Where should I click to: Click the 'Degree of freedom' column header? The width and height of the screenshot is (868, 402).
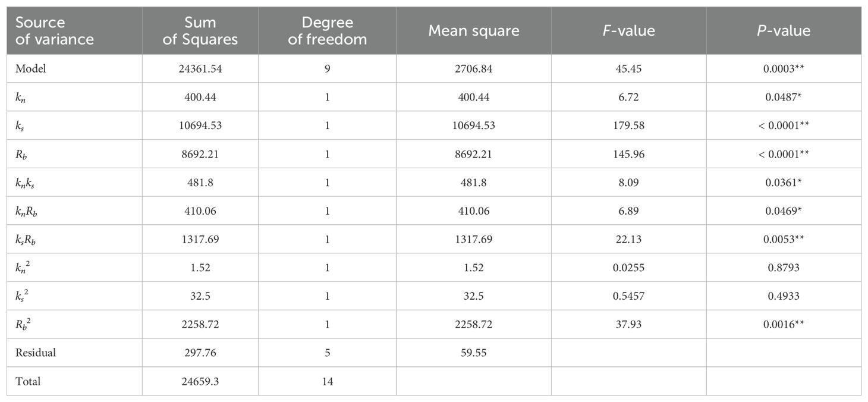click(x=327, y=31)
